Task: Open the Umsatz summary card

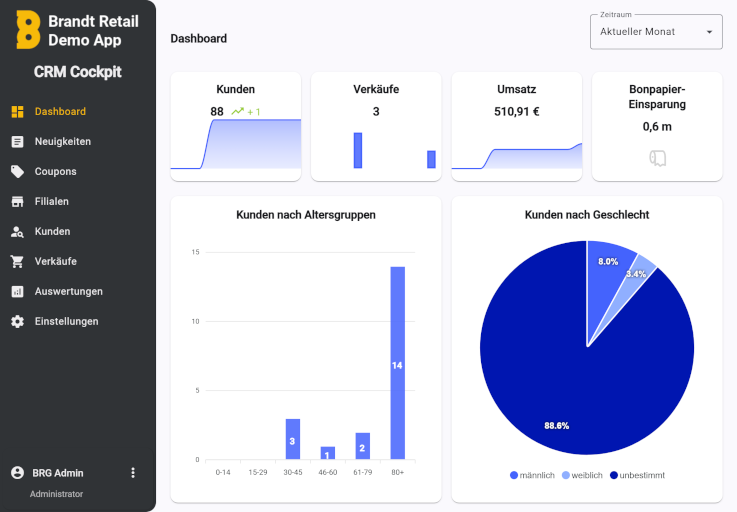Action: tap(516, 126)
